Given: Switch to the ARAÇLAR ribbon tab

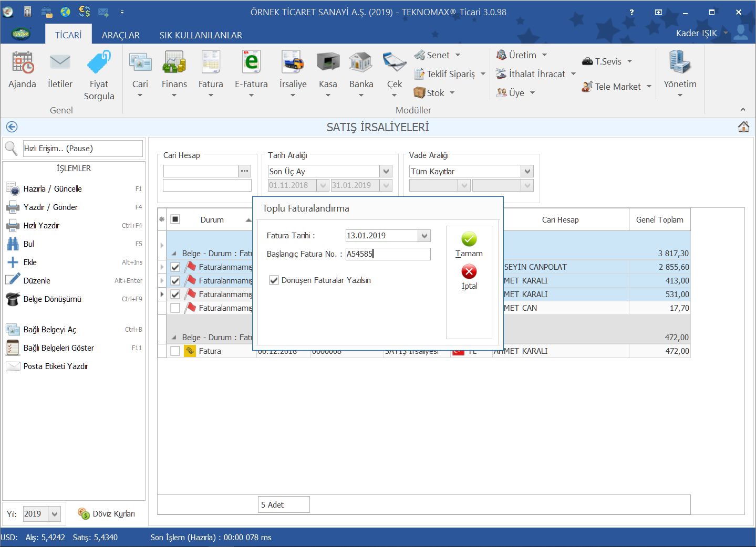Looking at the screenshot, I should click(x=120, y=35).
